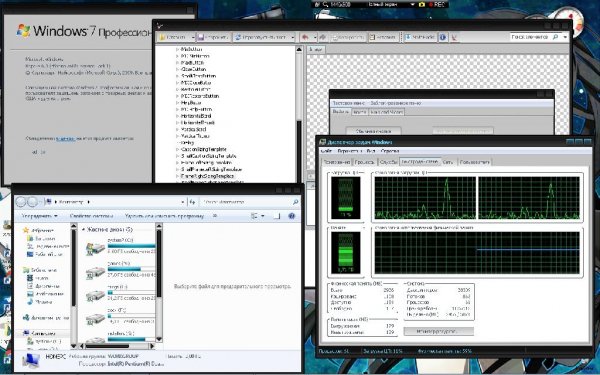Open the Explorer address bar history dropdown
600x375 pixels.
[x=183, y=202]
